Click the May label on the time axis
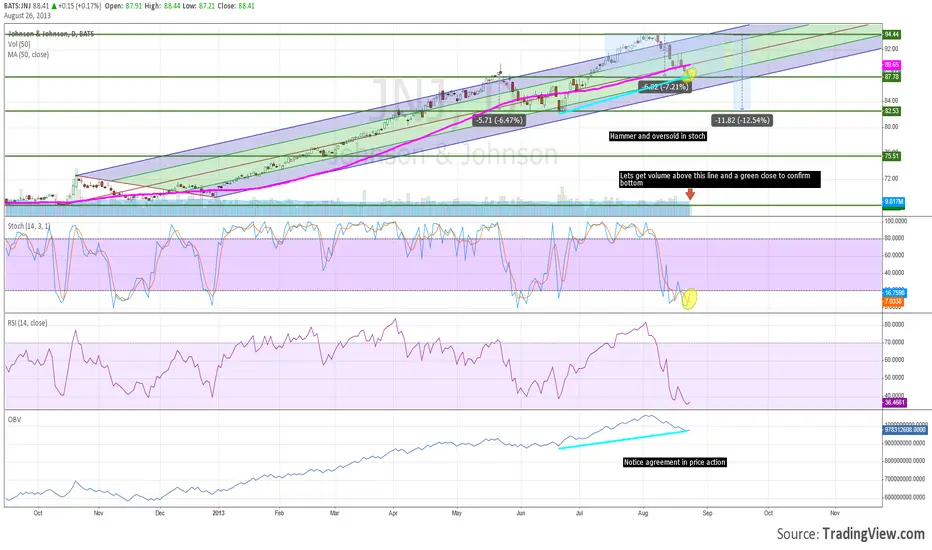 (456, 513)
